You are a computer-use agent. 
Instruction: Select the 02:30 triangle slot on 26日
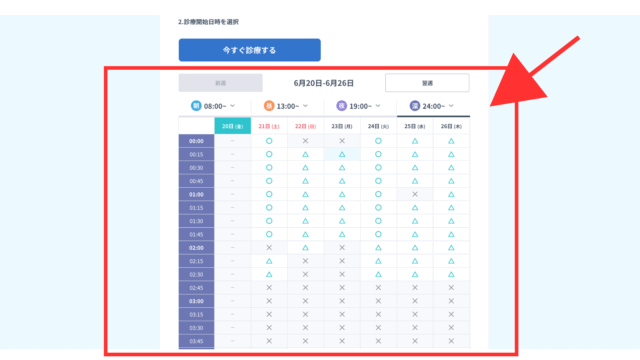coord(451,274)
